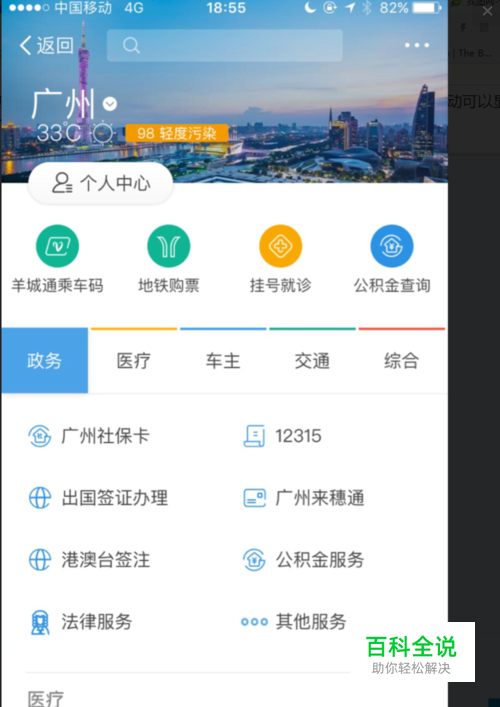
Task: Select the 羊城通乘车码 label
Action: click(57, 286)
